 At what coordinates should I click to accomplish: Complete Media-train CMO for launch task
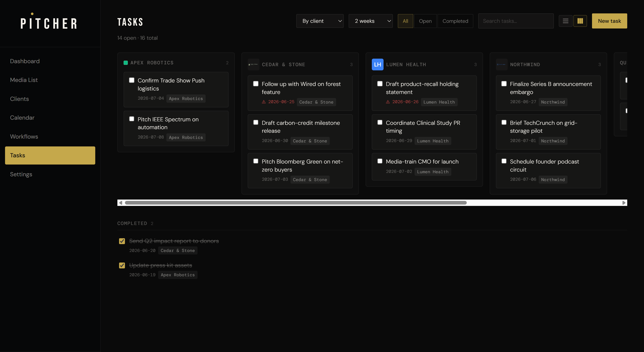click(380, 161)
